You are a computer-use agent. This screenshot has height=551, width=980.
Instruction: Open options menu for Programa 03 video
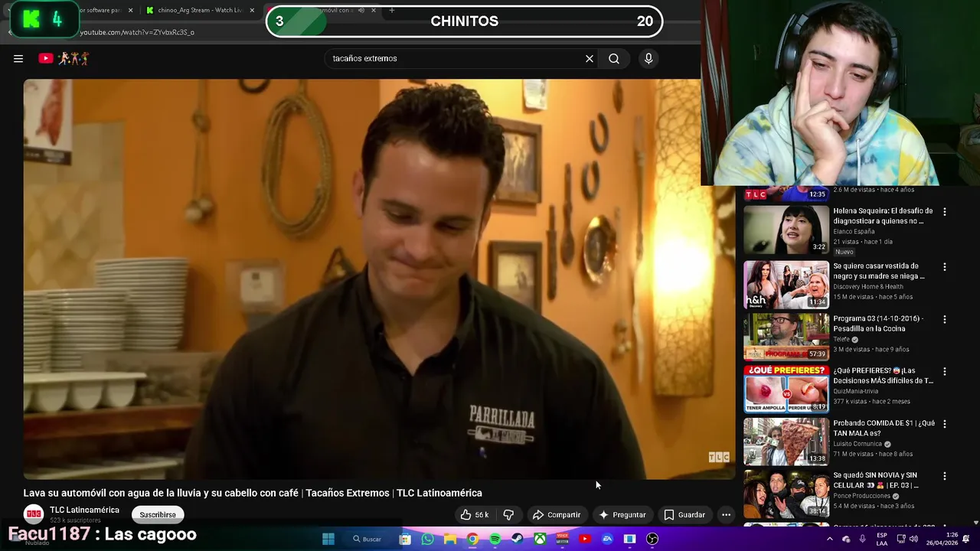click(x=944, y=319)
